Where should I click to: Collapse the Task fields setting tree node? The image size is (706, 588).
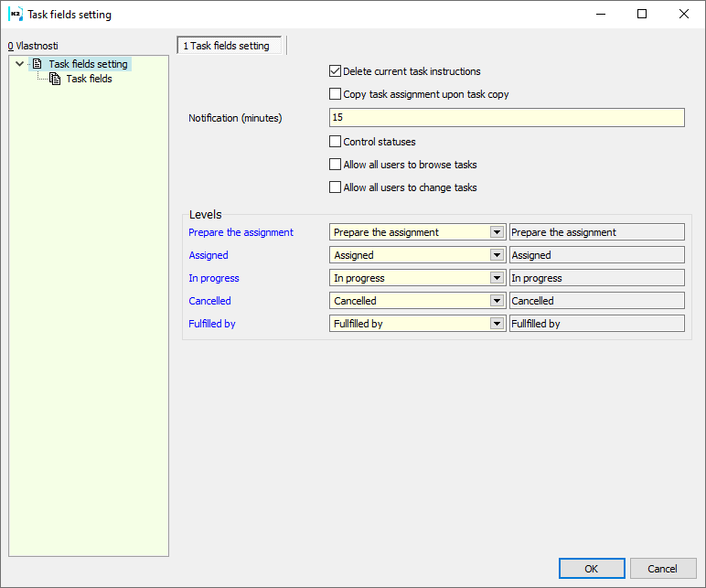(x=20, y=64)
